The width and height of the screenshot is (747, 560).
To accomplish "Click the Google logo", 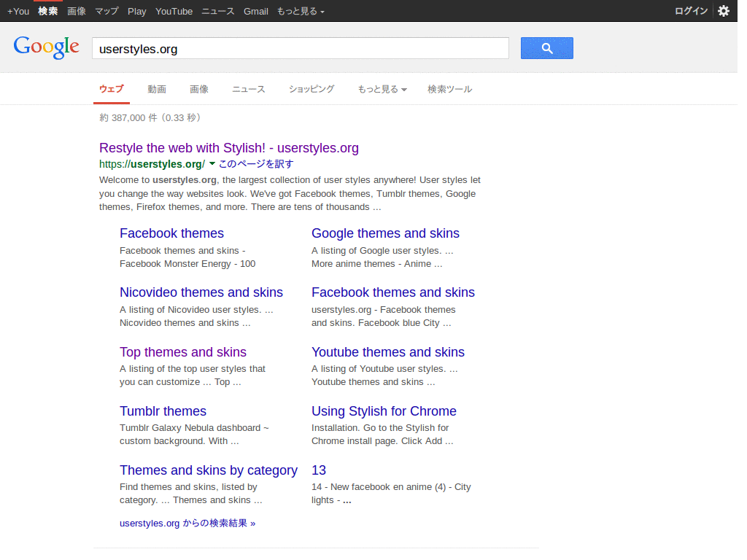I will coord(46,47).
